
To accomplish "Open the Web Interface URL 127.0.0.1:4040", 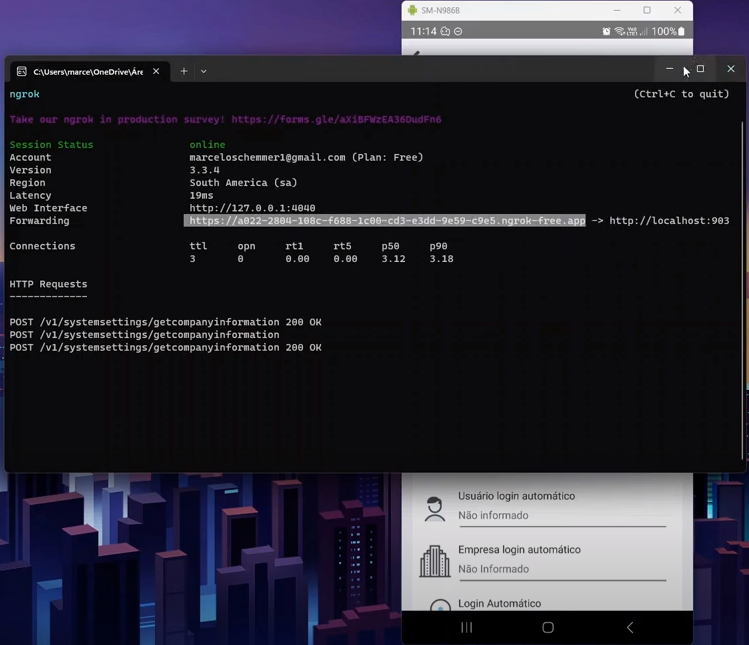I will point(252,208).
